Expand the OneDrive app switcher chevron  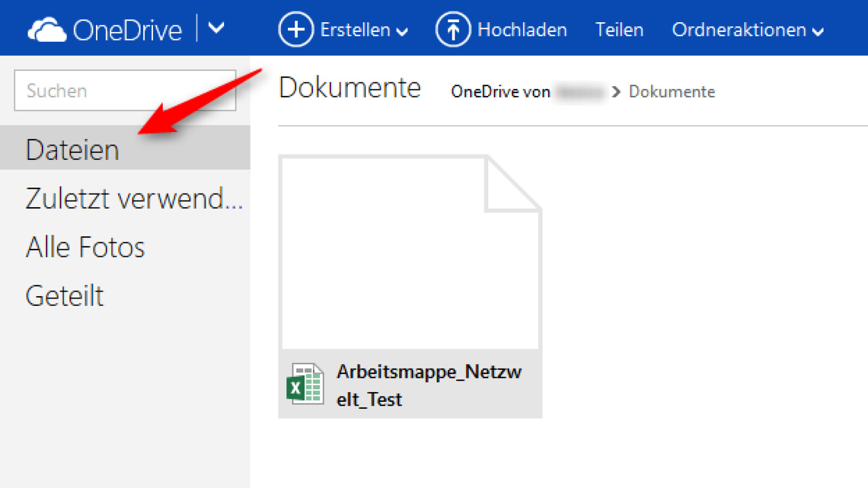click(x=216, y=28)
